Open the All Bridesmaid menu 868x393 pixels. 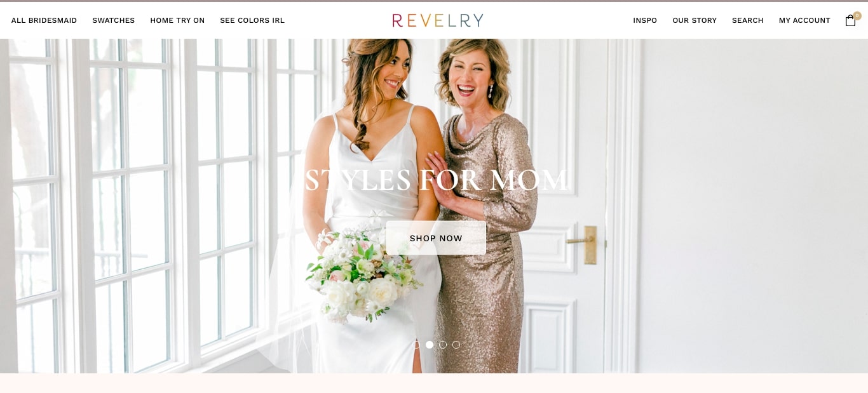44,20
